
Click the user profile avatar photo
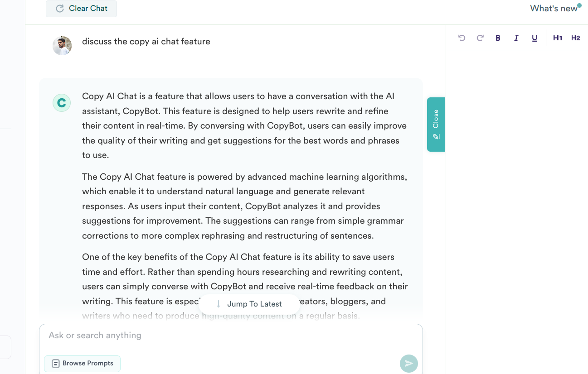(x=62, y=46)
